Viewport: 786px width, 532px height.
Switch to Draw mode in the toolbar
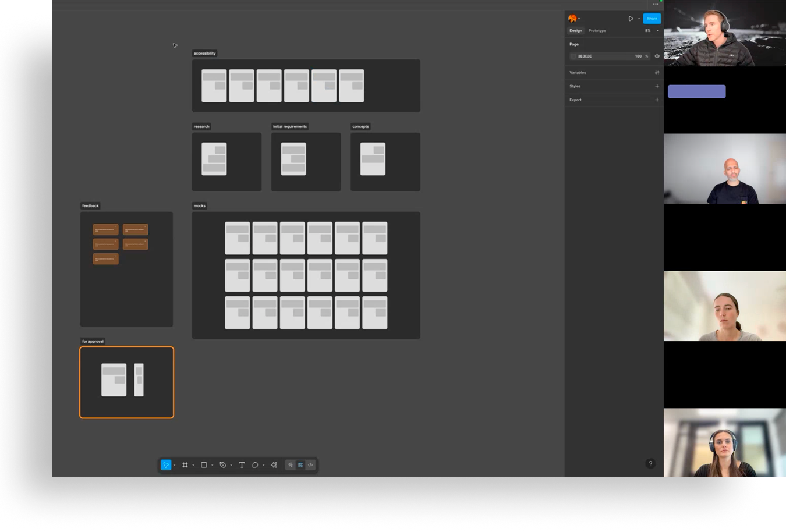tap(291, 465)
